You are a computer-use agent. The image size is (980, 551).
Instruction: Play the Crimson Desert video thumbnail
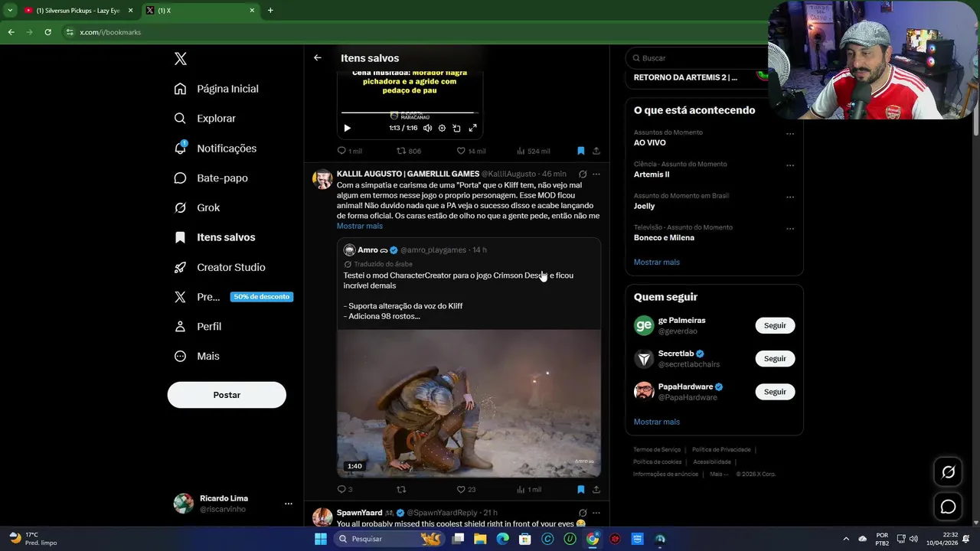[x=469, y=403]
